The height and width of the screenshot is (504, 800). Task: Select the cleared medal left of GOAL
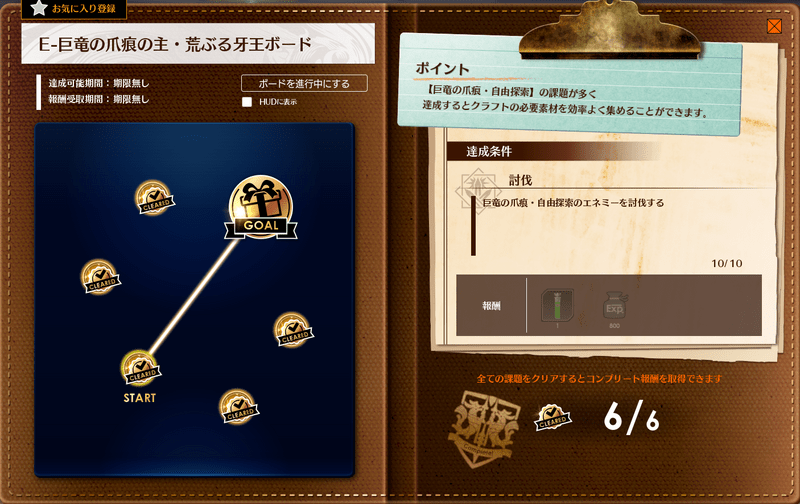tap(155, 198)
